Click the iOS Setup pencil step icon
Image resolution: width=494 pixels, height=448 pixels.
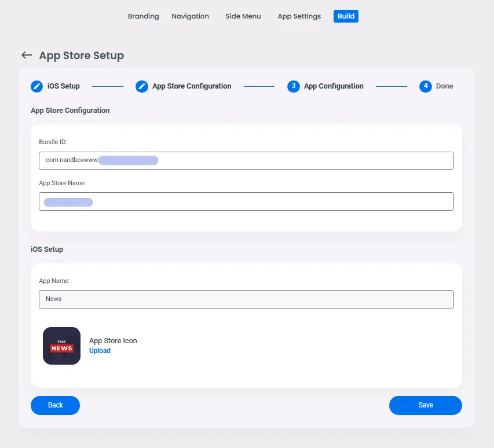[36, 86]
